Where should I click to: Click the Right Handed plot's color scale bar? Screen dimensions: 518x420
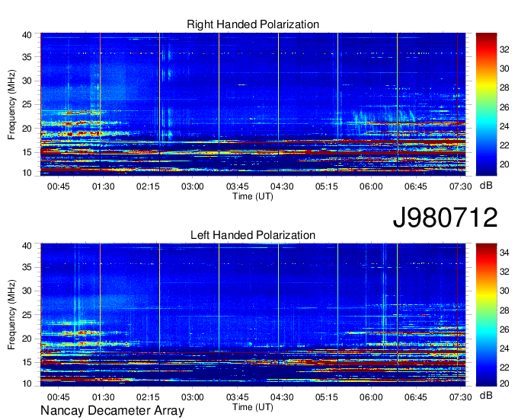[x=486, y=104]
